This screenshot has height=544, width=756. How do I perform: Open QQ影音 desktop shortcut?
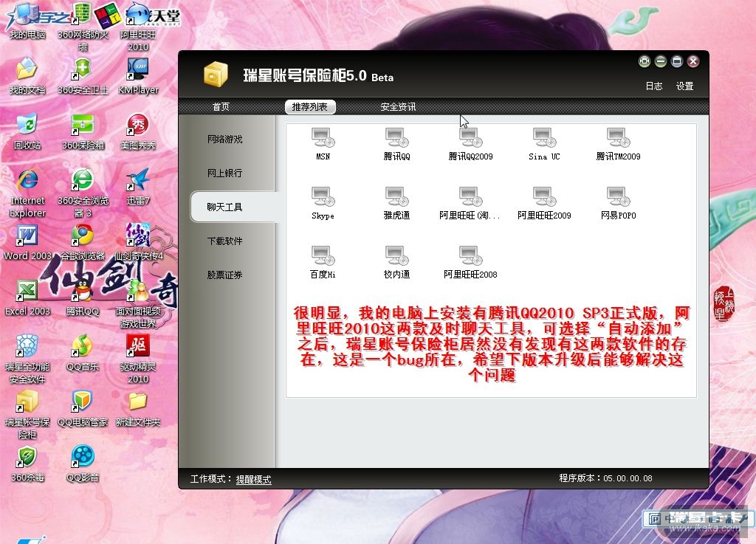tap(83, 464)
